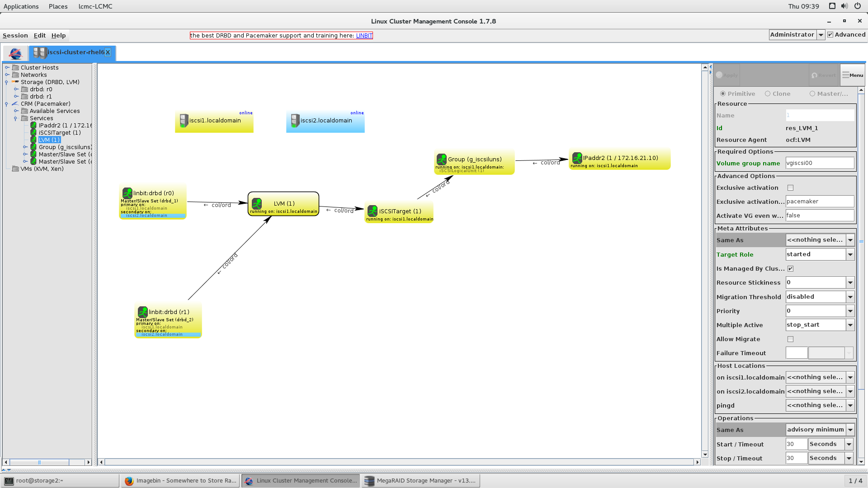
Task: Select the Clone radio button
Action: coord(768,94)
